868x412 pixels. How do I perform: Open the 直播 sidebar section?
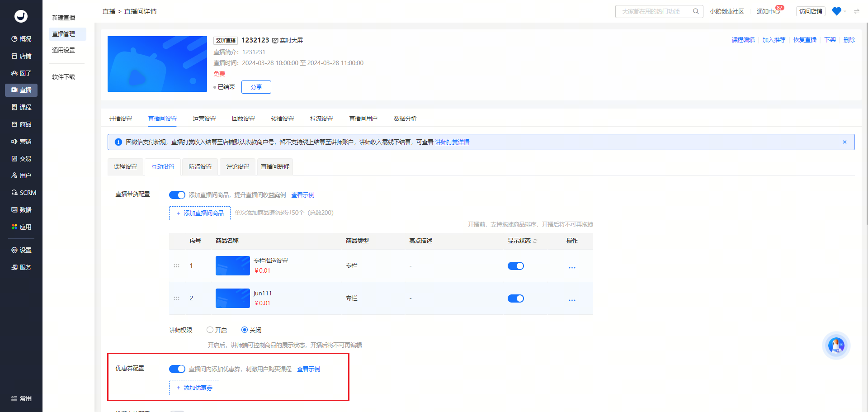pyautogui.click(x=21, y=90)
